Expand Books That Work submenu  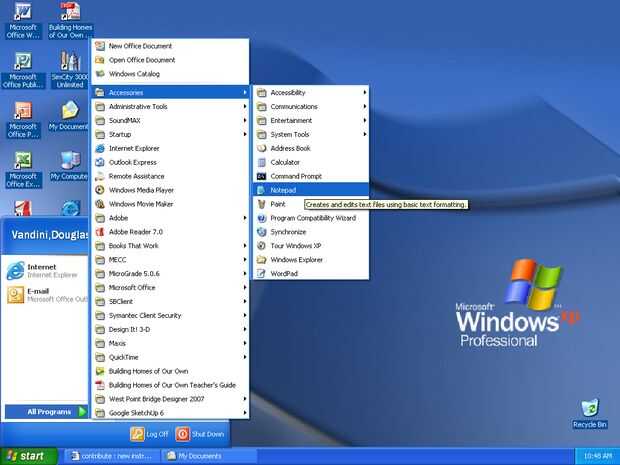pos(170,246)
